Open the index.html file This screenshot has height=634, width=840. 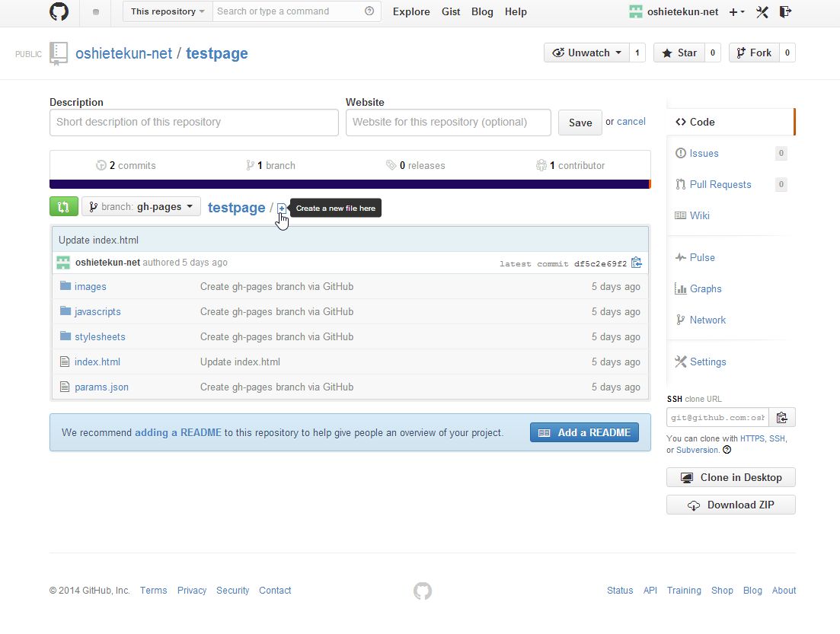click(97, 362)
